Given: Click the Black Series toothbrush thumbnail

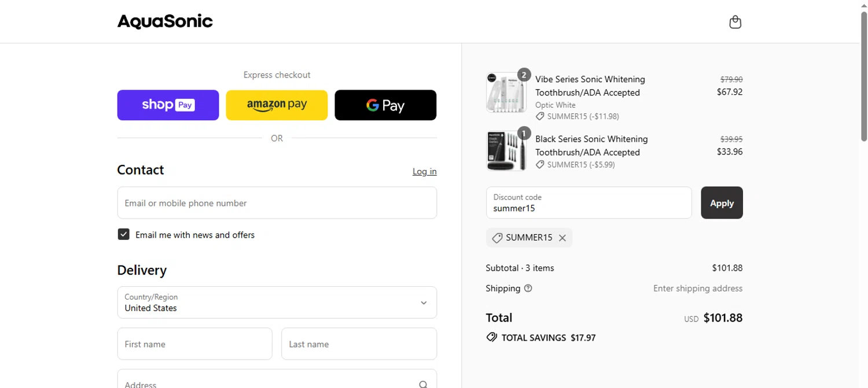Looking at the screenshot, I should click(x=506, y=151).
